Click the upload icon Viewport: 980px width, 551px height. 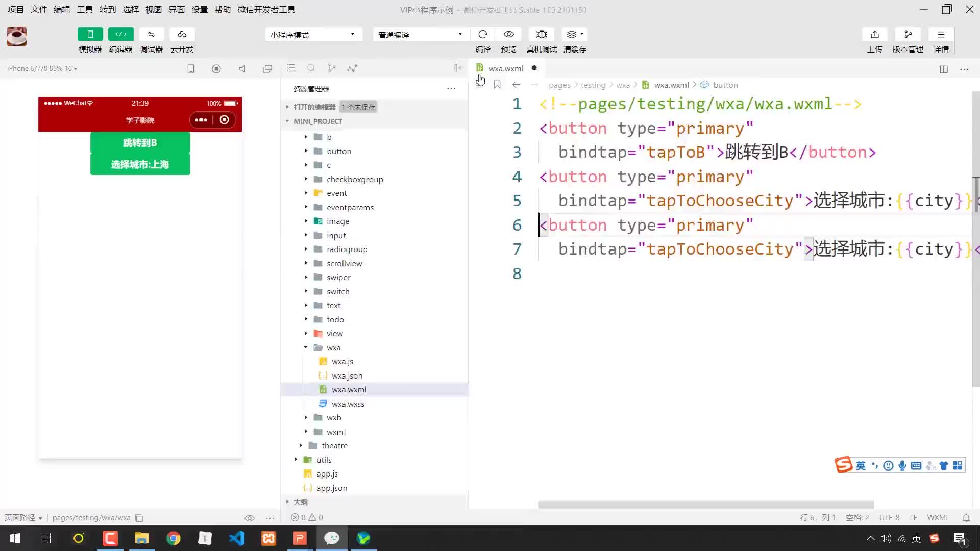(x=875, y=34)
